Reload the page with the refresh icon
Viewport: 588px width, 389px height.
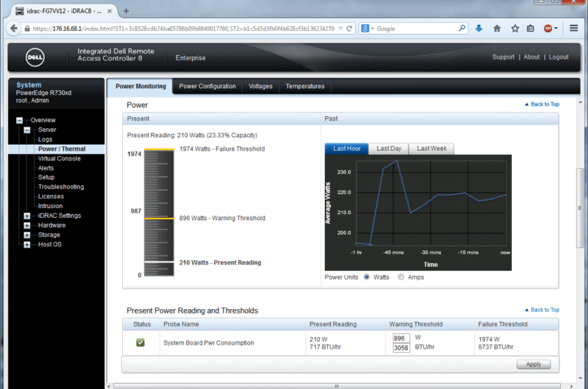(349, 29)
